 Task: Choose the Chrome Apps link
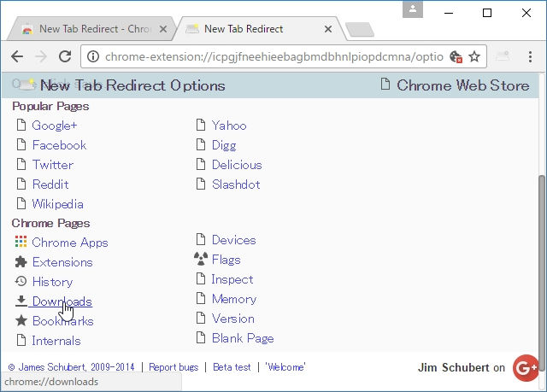pos(70,243)
